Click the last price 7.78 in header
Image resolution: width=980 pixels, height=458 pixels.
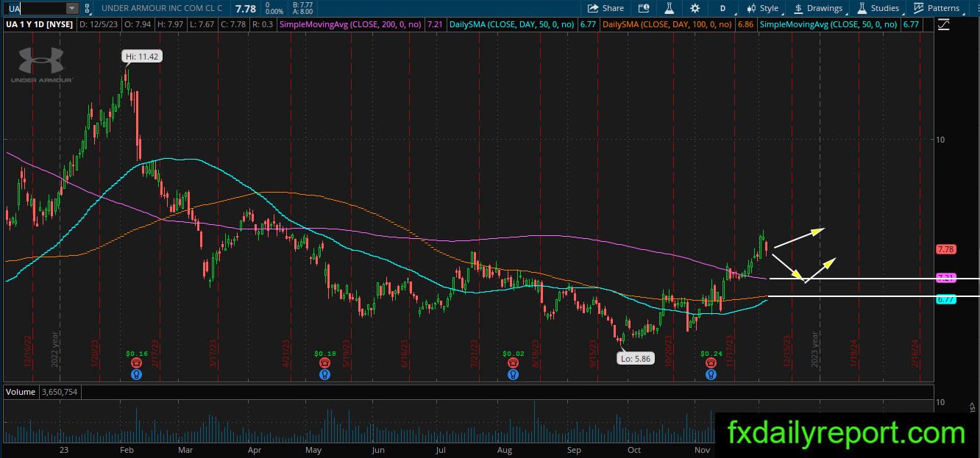pos(245,8)
